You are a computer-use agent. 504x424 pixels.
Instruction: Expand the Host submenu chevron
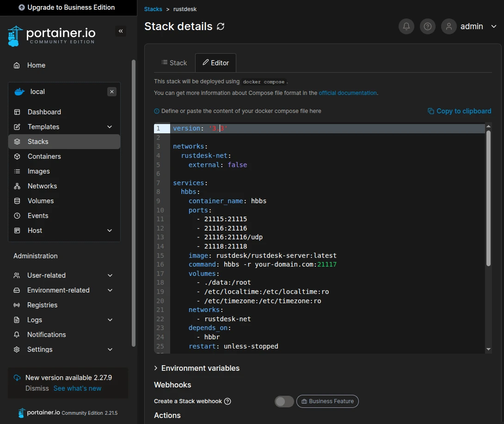pos(110,231)
